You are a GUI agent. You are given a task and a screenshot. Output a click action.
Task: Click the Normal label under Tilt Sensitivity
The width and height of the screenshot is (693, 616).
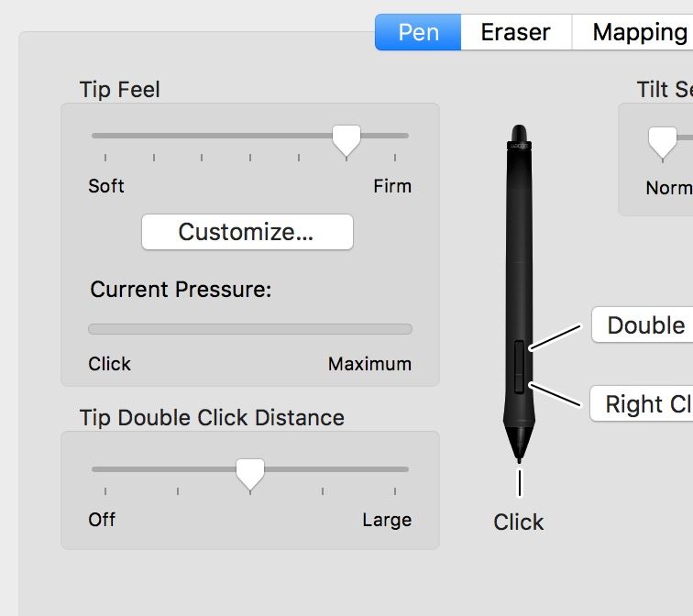pos(669,188)
